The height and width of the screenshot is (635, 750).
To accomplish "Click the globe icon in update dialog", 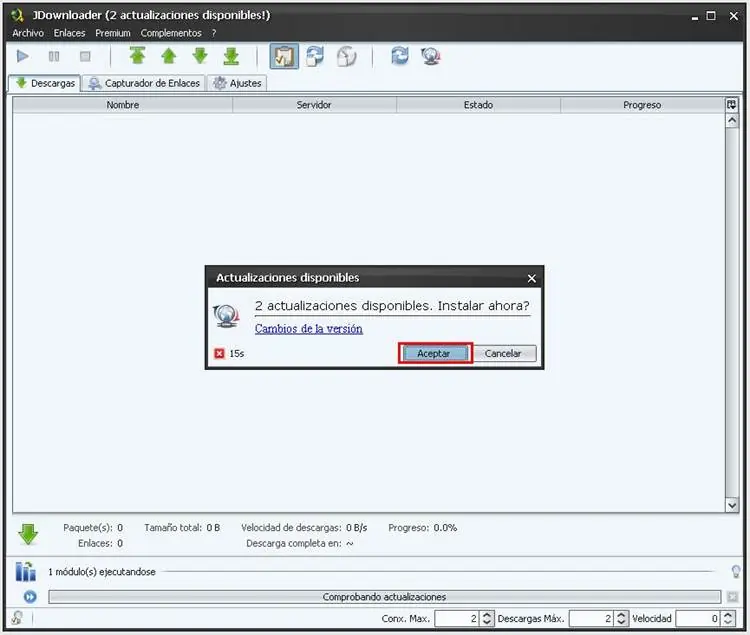I will coord(226,316).
